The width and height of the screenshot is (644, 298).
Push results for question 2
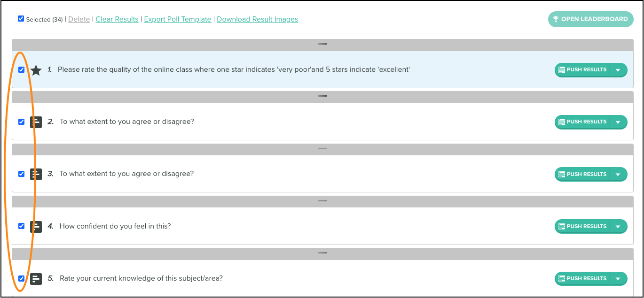(x=582, y=122)
